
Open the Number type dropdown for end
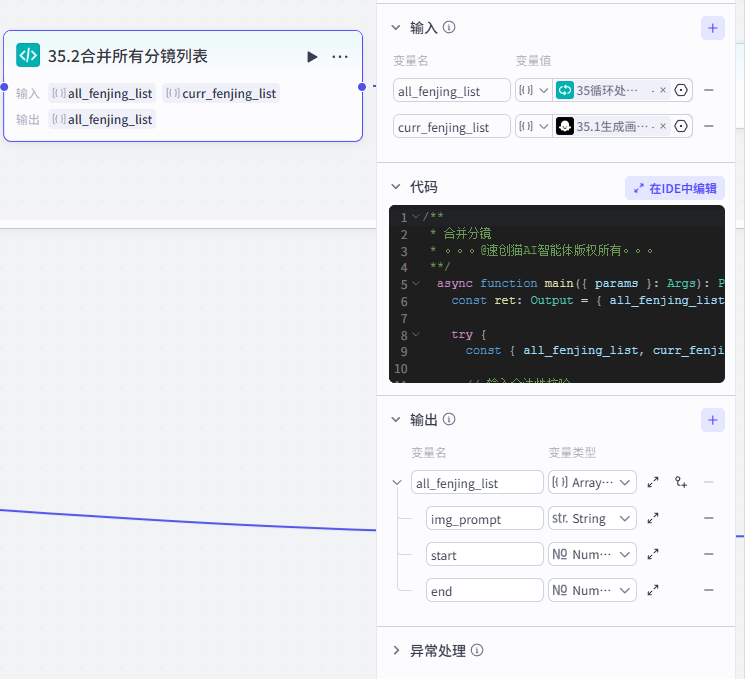[x=592, y=590]
